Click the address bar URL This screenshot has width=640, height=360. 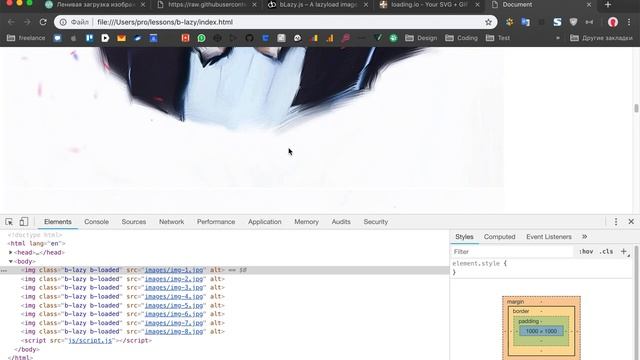165,22
